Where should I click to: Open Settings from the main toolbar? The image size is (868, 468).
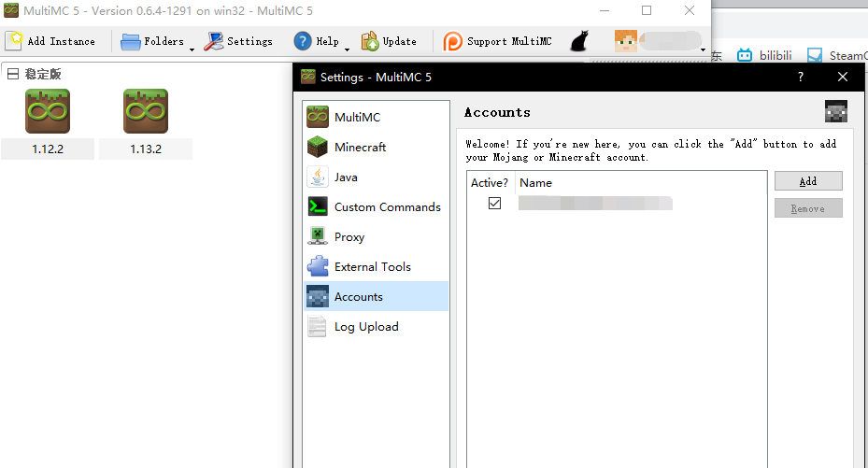(x=238, y=41)
